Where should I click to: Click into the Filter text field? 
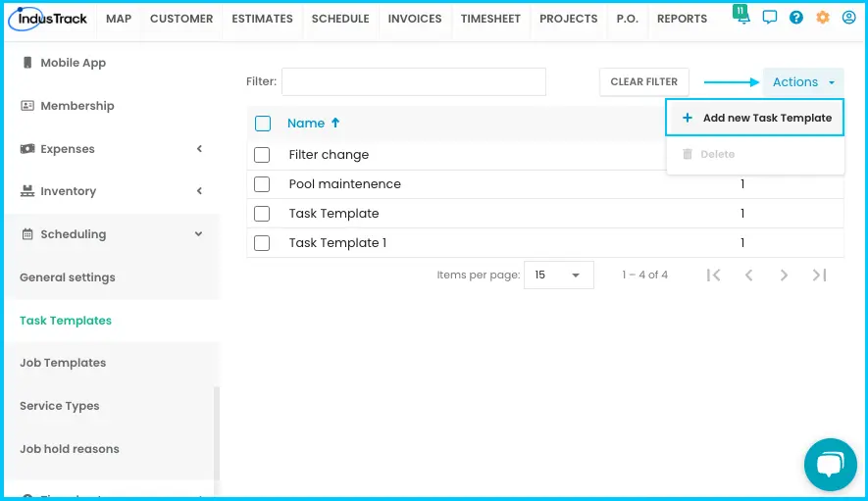pos(414,82)
